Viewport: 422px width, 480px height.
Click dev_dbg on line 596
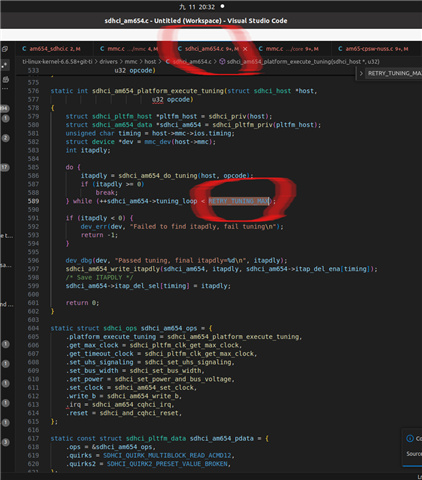coord(79,260)
